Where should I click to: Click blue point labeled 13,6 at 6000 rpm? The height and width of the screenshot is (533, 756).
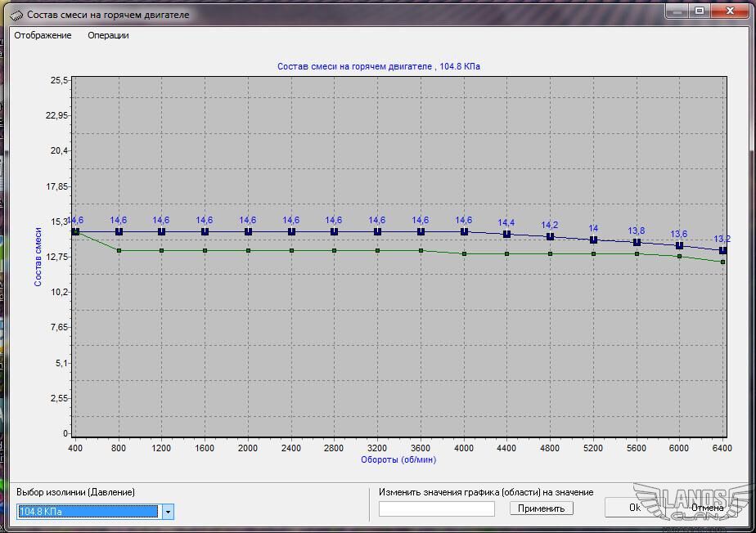coord(679,246)
